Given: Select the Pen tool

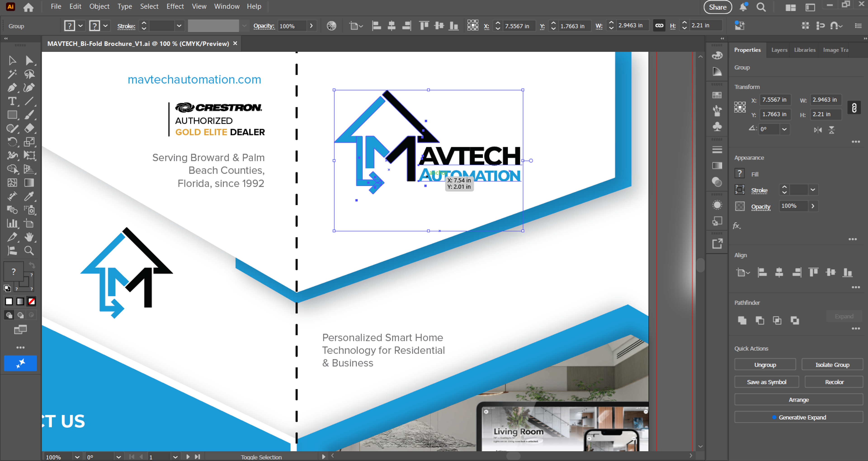Looking at the screenshot, I should (x=12, y=88).
